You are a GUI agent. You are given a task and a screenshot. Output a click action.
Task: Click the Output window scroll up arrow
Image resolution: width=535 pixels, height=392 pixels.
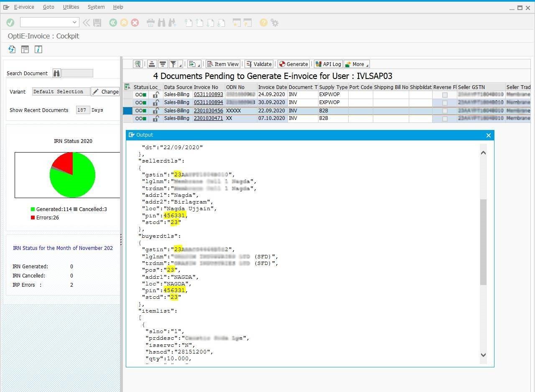[483, 153]
